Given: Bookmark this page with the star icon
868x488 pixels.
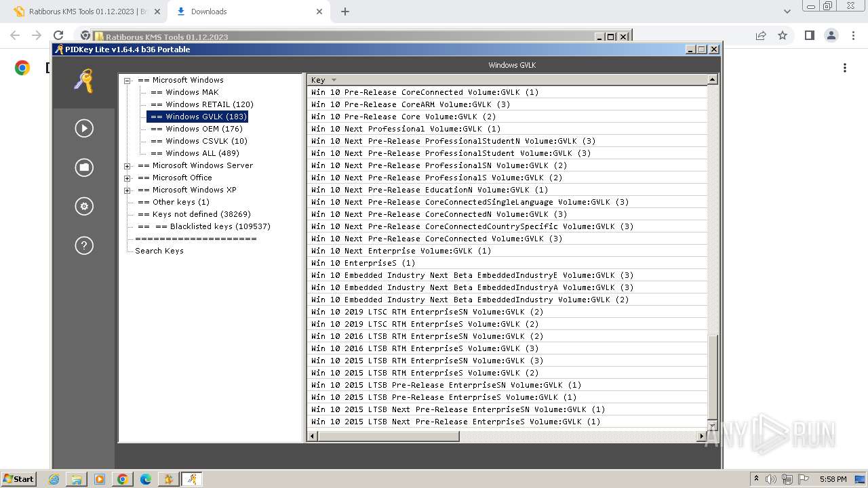Looking at the screenshot, I should [x=783, y=35].
